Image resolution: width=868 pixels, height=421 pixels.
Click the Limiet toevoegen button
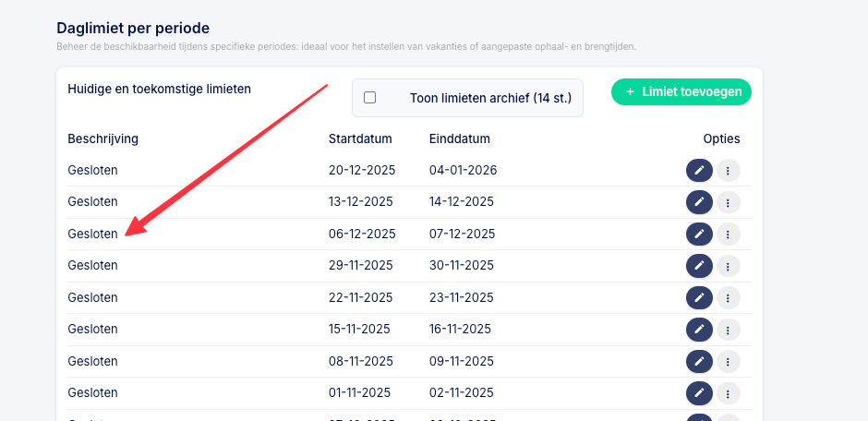coord(681,92)
